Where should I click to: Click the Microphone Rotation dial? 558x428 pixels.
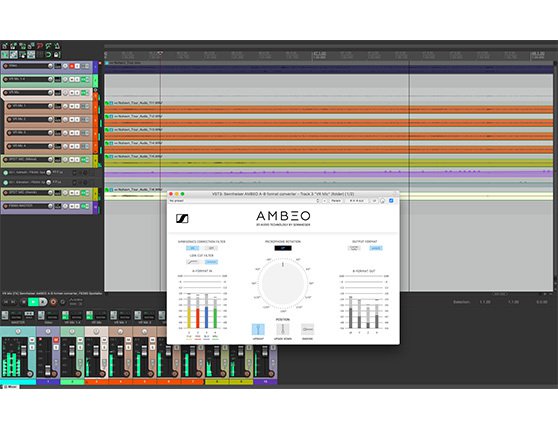pyautogui.click(x=283, y=284)
